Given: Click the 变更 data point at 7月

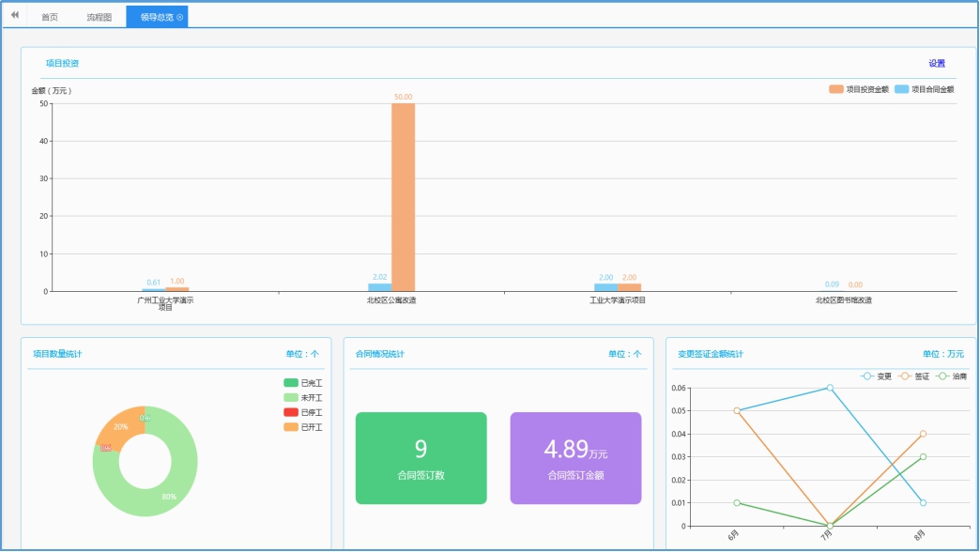Looking at the screenshot, I should pos(830,388).
